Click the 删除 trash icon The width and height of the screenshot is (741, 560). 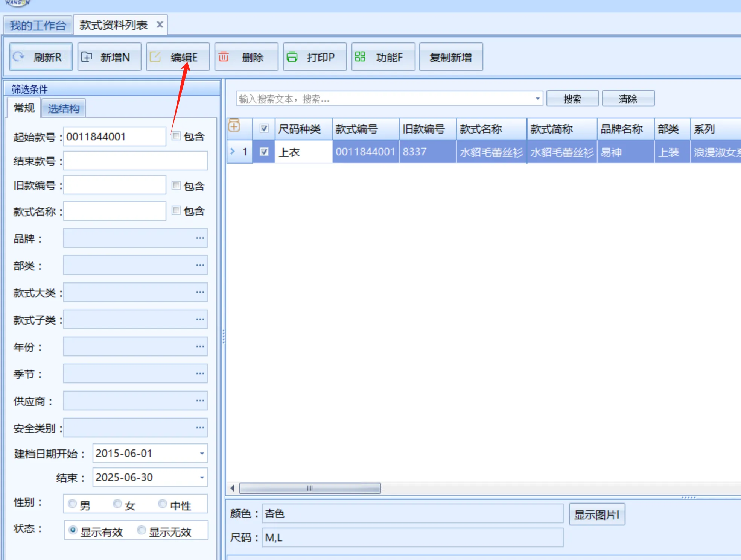point(224,57)
